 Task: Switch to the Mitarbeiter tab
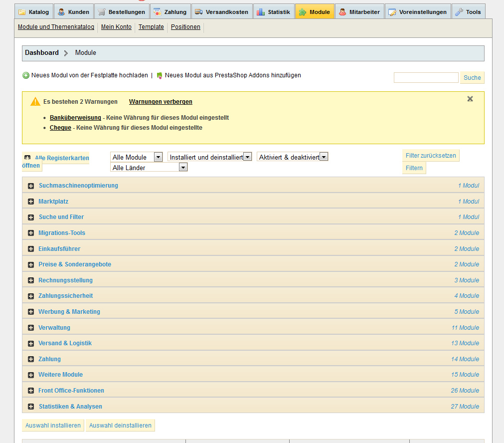(359, 11)
